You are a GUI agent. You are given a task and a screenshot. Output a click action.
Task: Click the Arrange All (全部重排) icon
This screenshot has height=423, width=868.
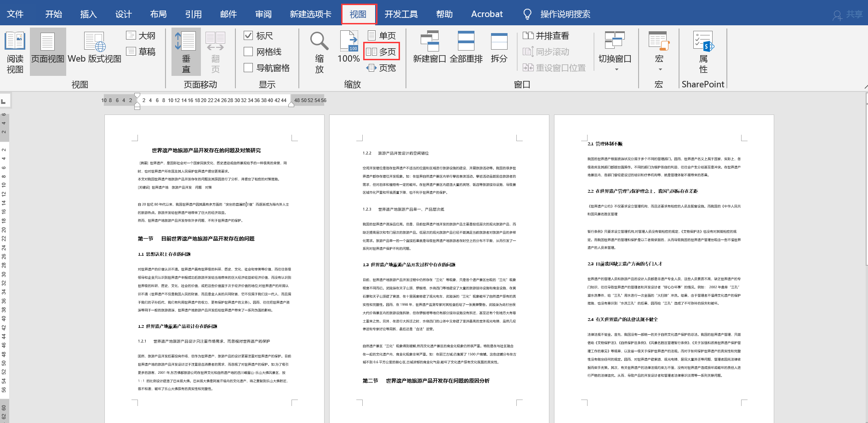pos(466,42)
